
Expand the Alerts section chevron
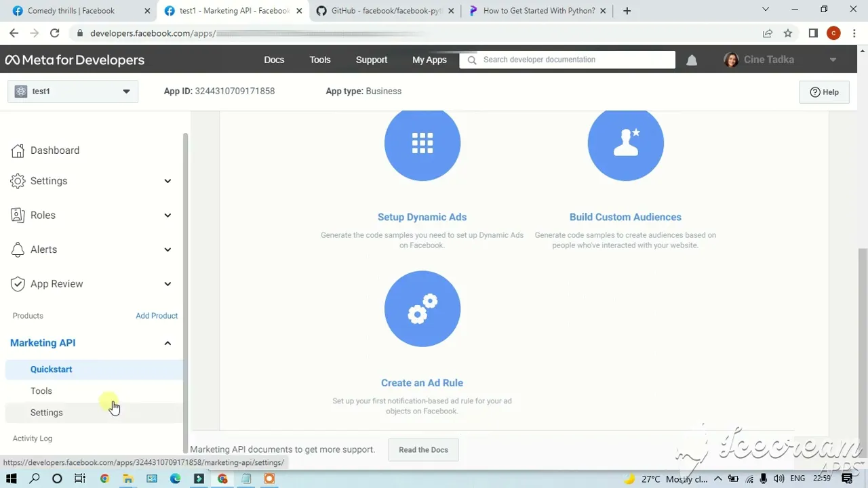[x=167, y=249]
